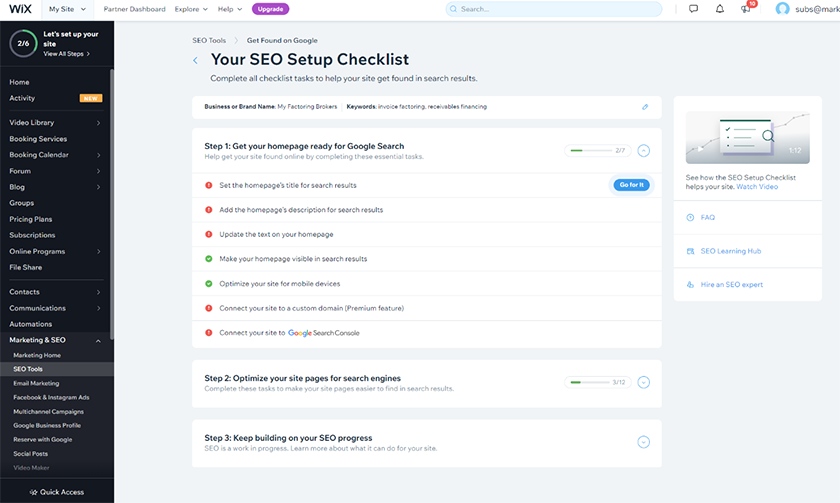Click the Step 2 progress bar showing 3/12
This screenshot has height=503, width=840.
[598, 382]
